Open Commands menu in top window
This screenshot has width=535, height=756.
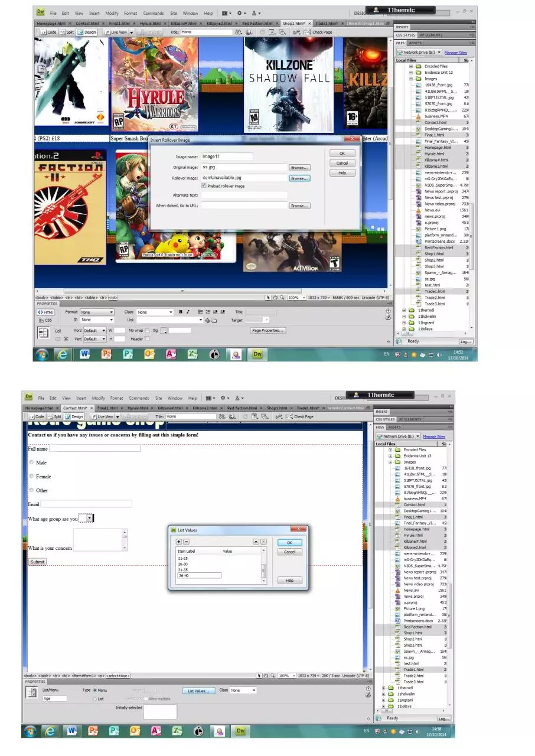153,13
